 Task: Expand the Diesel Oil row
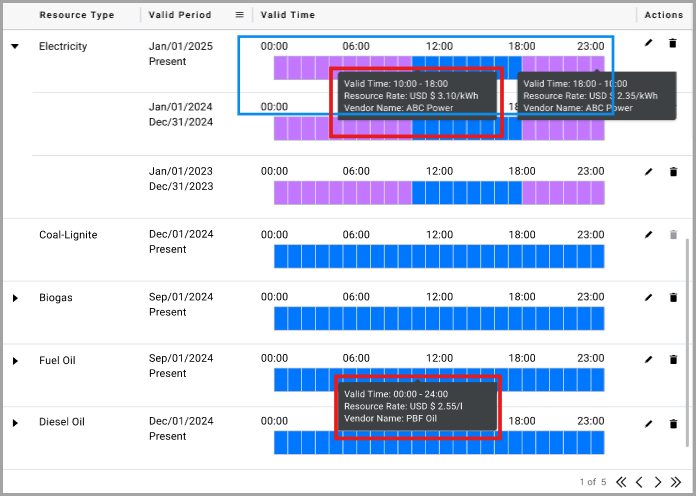point(15,423)
